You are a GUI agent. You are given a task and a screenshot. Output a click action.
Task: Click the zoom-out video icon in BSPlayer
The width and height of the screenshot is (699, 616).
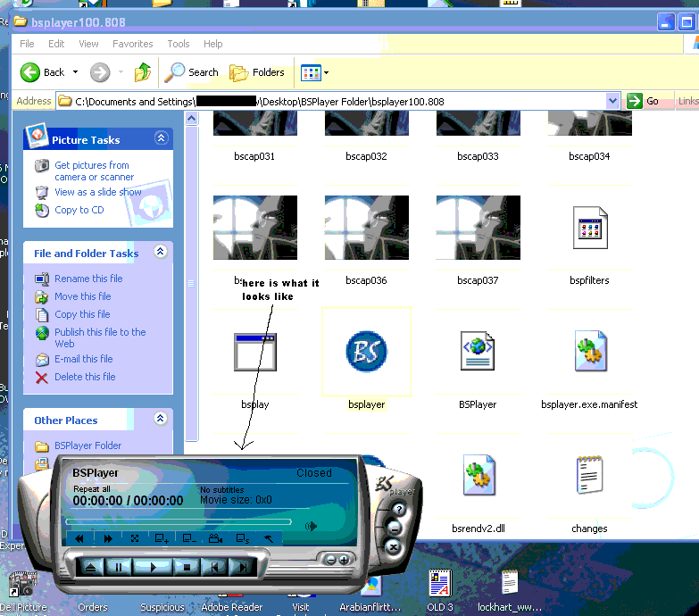tap(189, 538)
